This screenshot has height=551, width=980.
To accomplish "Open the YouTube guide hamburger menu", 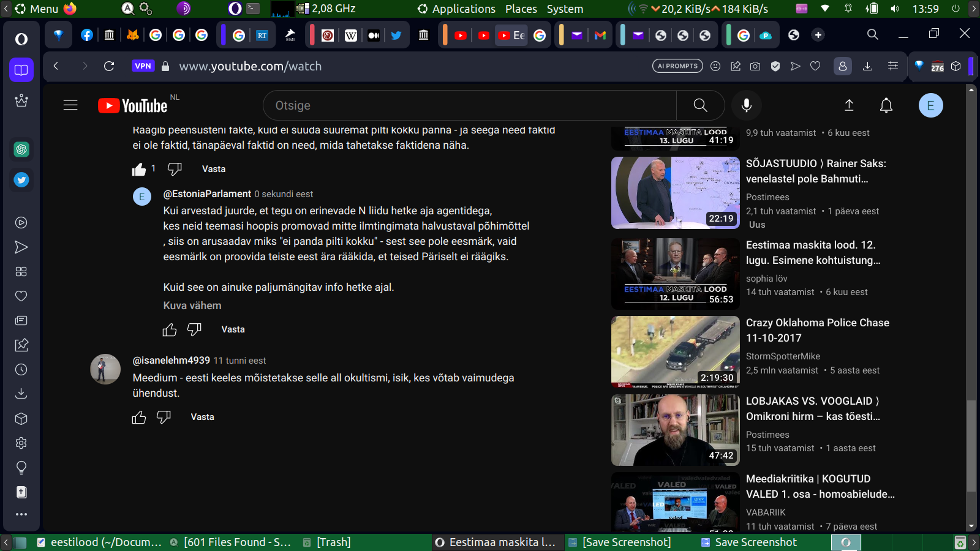I will coord(70,105).
